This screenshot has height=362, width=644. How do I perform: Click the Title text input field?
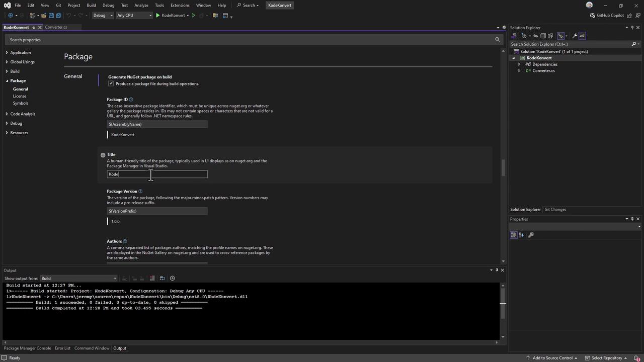(x=157, y=174)
